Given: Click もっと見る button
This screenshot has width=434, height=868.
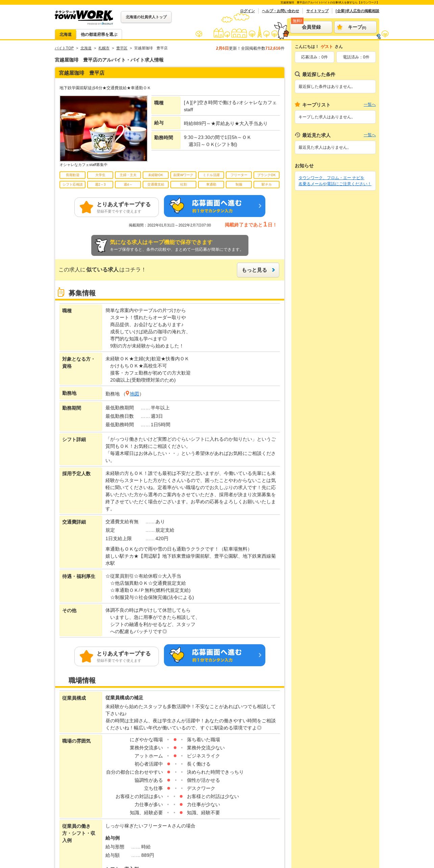Looking at the screenshot, I should click(x=258, y=270).
